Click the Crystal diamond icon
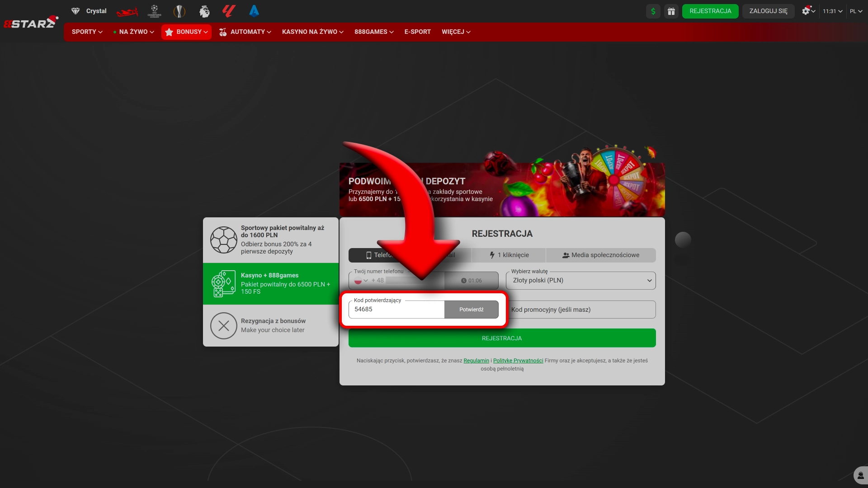 [75, 11]
